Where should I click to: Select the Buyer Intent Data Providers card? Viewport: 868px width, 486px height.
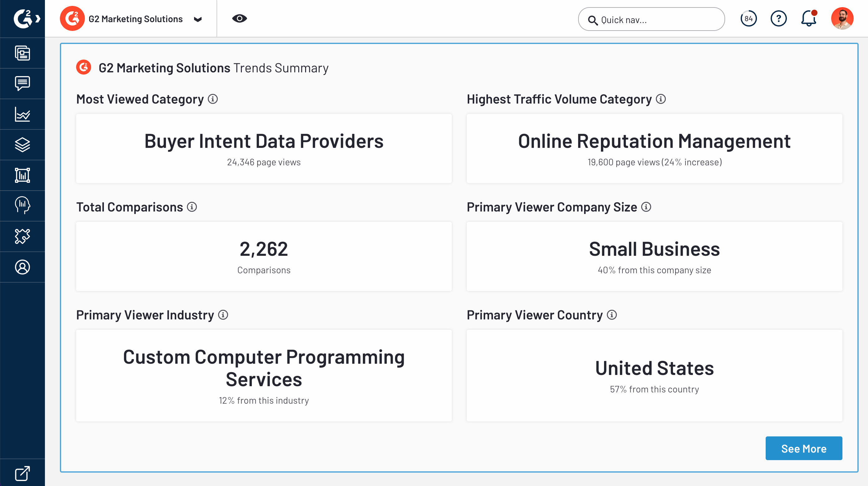[x=264, y=148]
